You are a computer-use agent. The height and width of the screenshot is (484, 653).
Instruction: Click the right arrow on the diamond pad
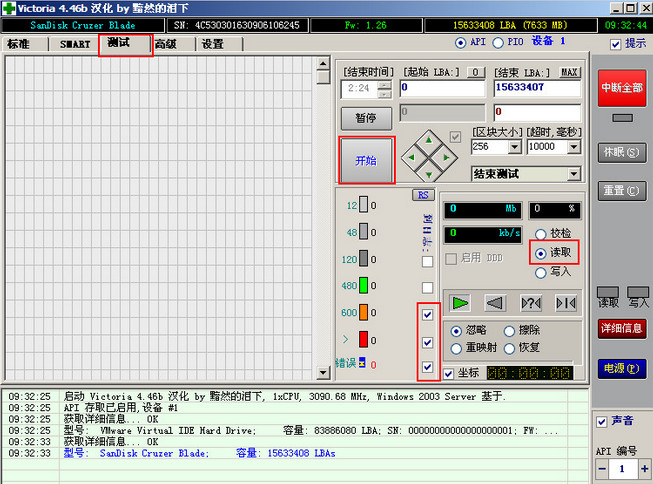click(x=446, y=156)
